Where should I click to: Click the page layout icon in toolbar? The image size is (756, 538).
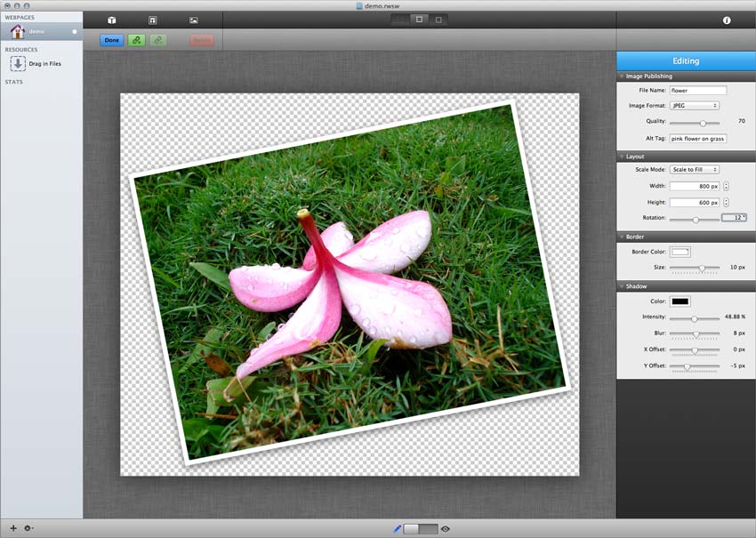pyautogui.click(x=153, y=20)
